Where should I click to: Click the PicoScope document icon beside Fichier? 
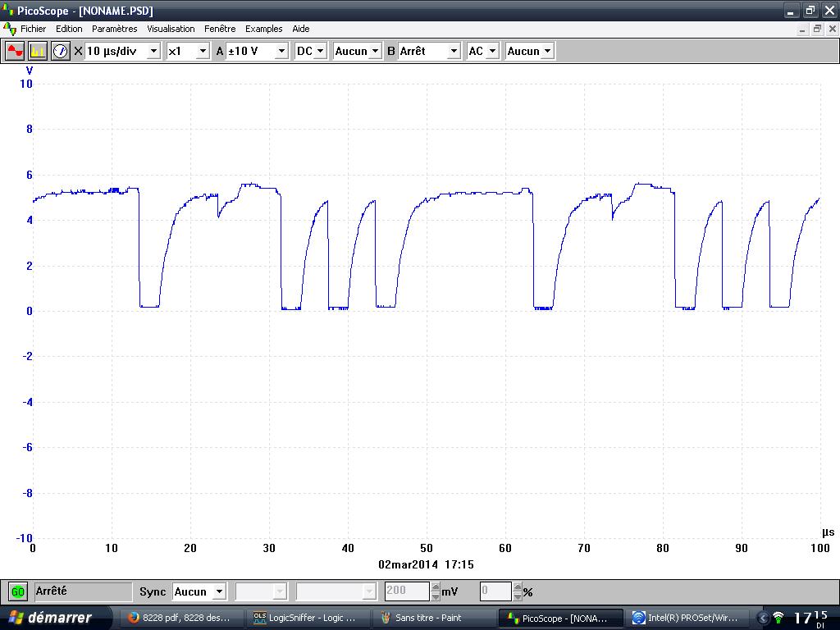coord(9,29)
